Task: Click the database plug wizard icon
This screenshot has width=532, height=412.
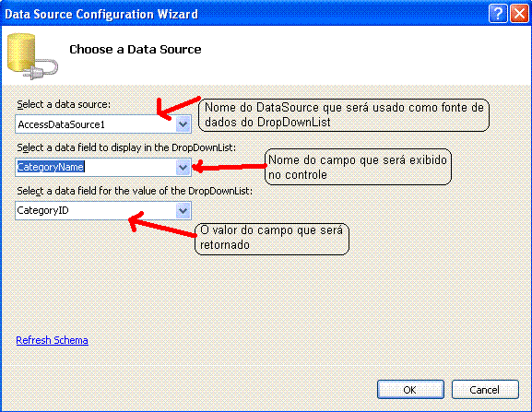Action: pyautogui.click(x=32, y=56)
